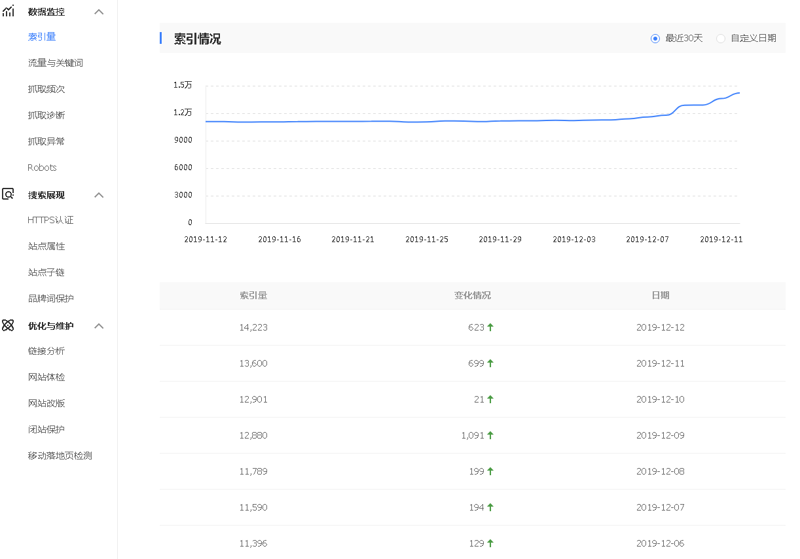Screen dimensions: 800x559
Task: Open Robots menu item
Action: tap(42, 167)
